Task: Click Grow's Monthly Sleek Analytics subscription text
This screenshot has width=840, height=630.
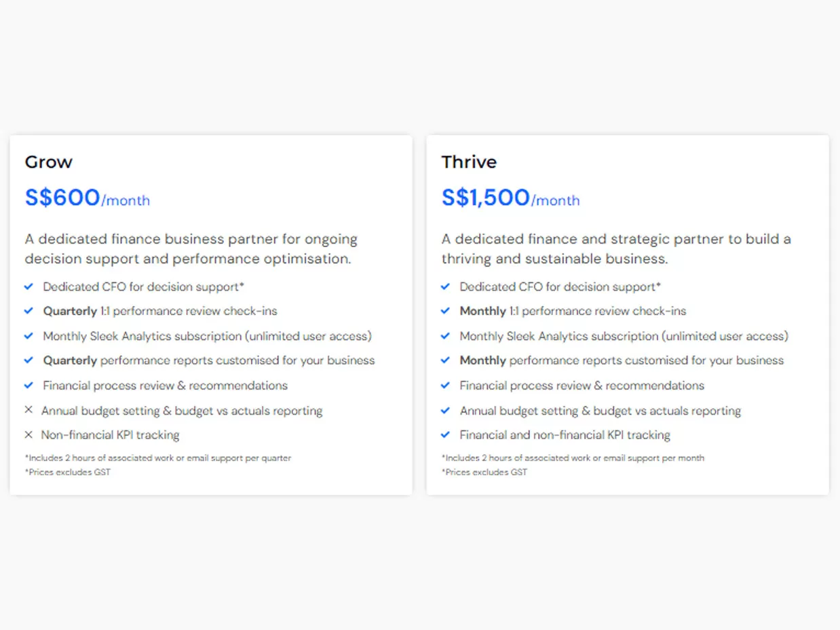Action: tap(207, 336)
